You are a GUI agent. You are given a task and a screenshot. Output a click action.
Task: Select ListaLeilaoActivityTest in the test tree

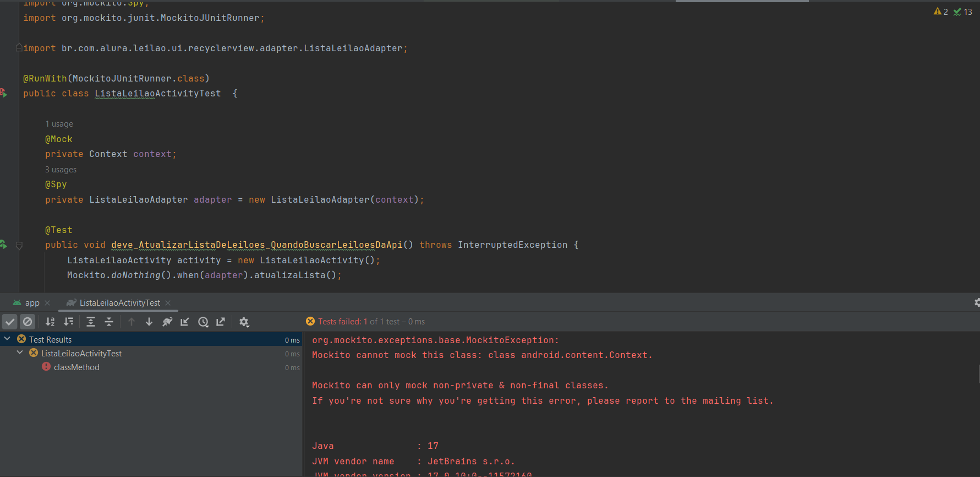point(81,354)
